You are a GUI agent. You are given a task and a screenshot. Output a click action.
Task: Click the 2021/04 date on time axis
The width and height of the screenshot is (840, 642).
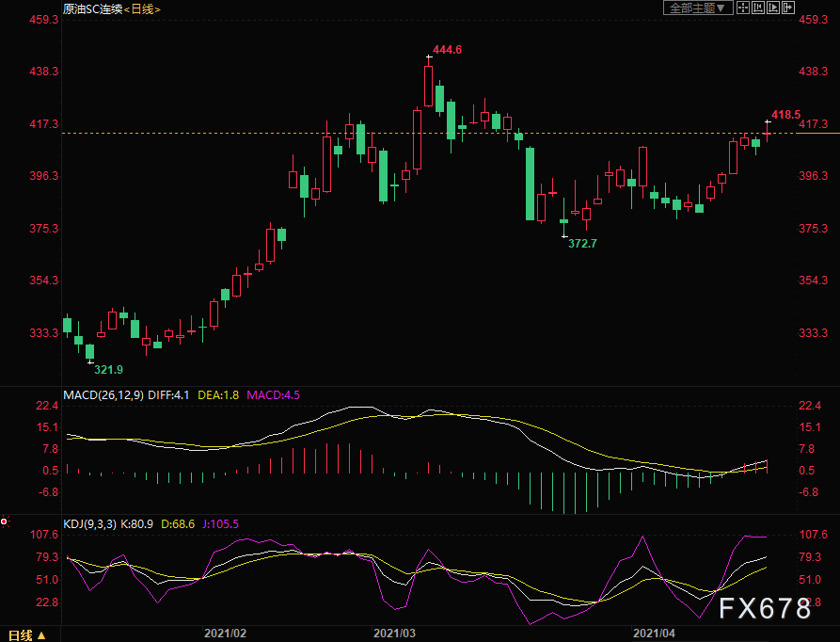(x=654, y=634)
